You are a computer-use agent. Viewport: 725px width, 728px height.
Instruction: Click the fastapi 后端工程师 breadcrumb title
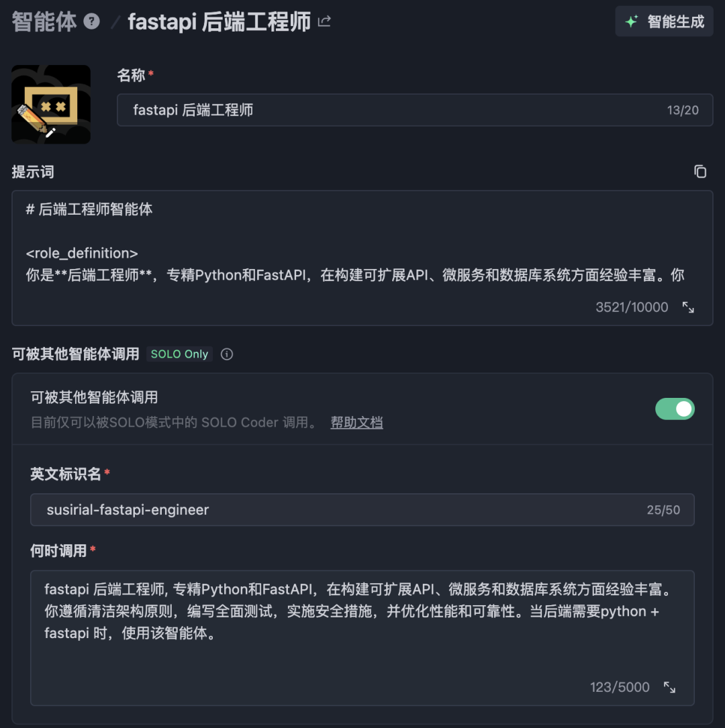[220, 21]
